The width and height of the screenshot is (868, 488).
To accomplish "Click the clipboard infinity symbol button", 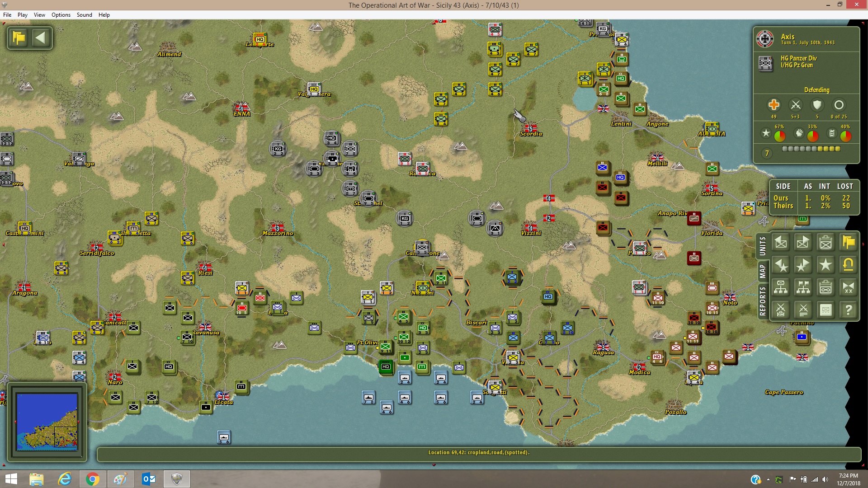I will tap(826, 287).
